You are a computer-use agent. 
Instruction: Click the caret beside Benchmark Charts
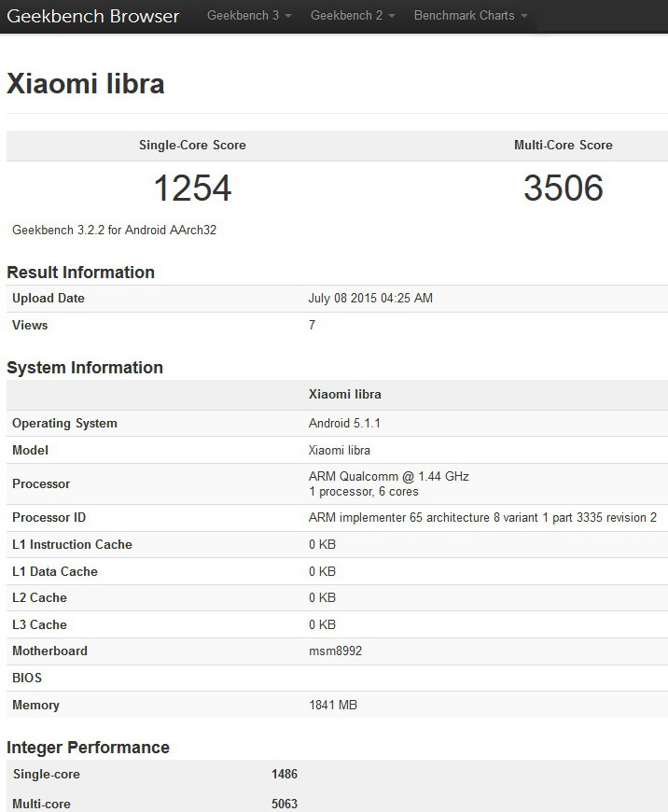pos(524,16)
